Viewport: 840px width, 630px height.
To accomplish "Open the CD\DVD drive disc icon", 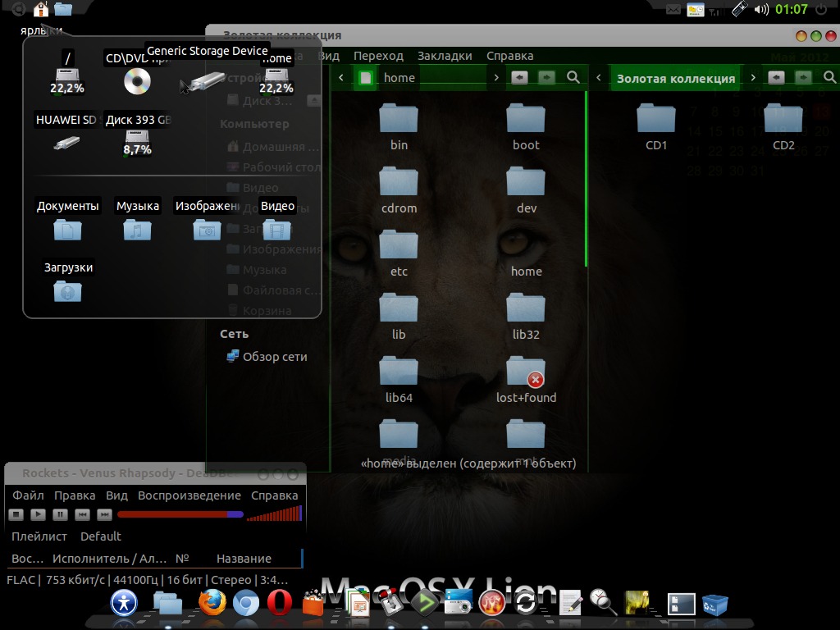I will pyautogui.click(x=137, y=81).
